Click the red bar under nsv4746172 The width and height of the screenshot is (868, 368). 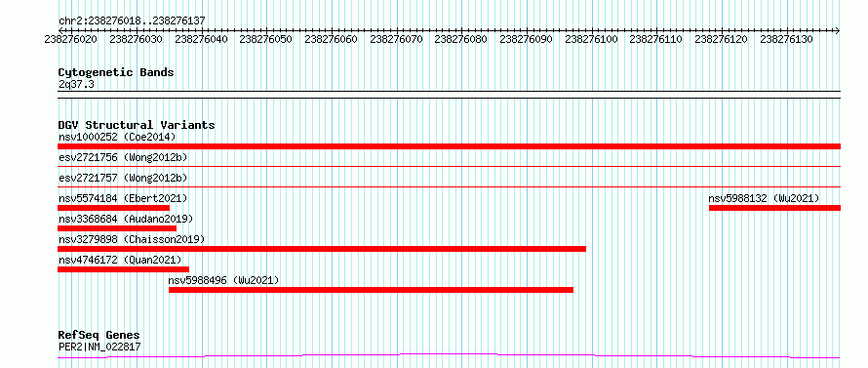(x=124, y=269)
